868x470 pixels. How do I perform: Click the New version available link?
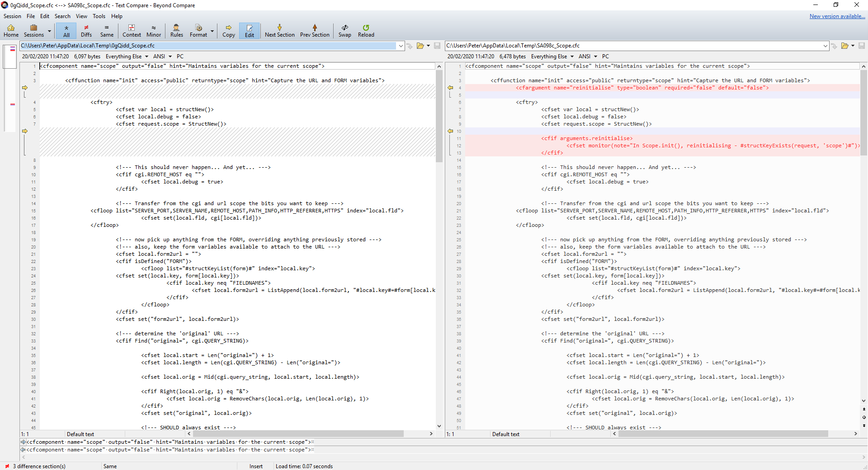point(837,16)
